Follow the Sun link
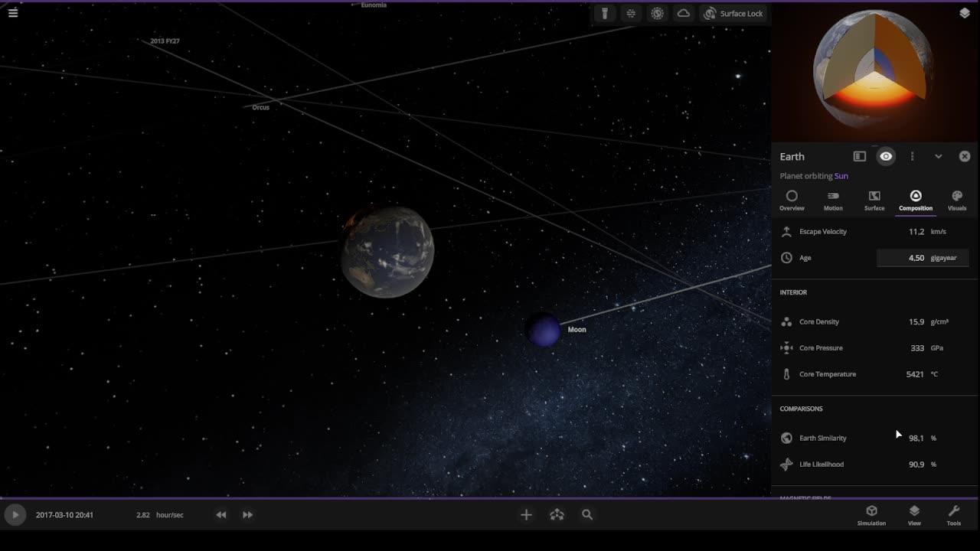 click(x=841, y=176)
